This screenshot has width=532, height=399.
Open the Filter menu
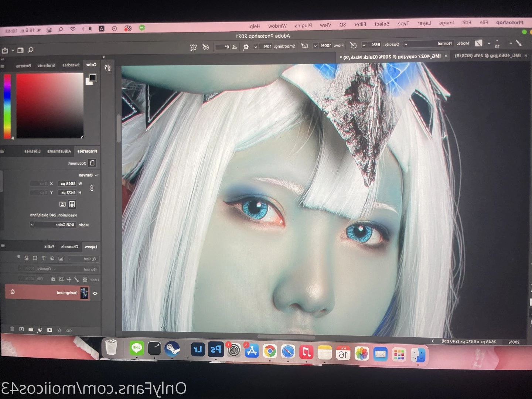click(x=360, y=24)
